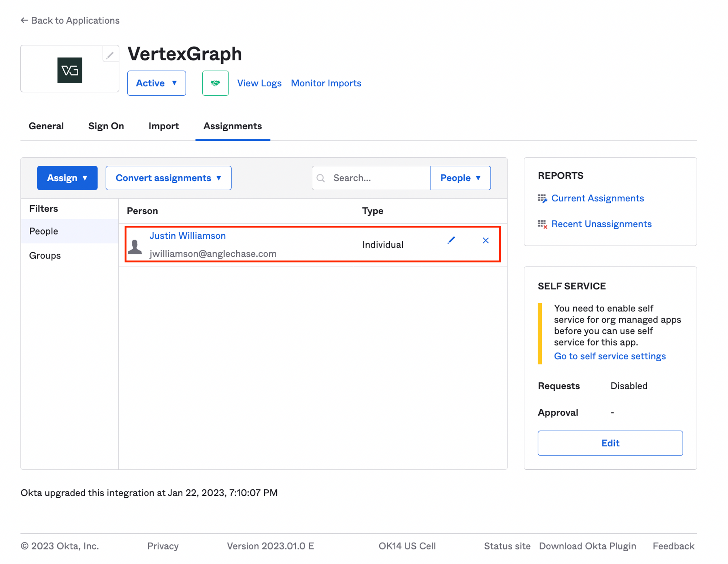Click the Disabled requests value
The image size is (728, 564).
[x=629, y=386]
